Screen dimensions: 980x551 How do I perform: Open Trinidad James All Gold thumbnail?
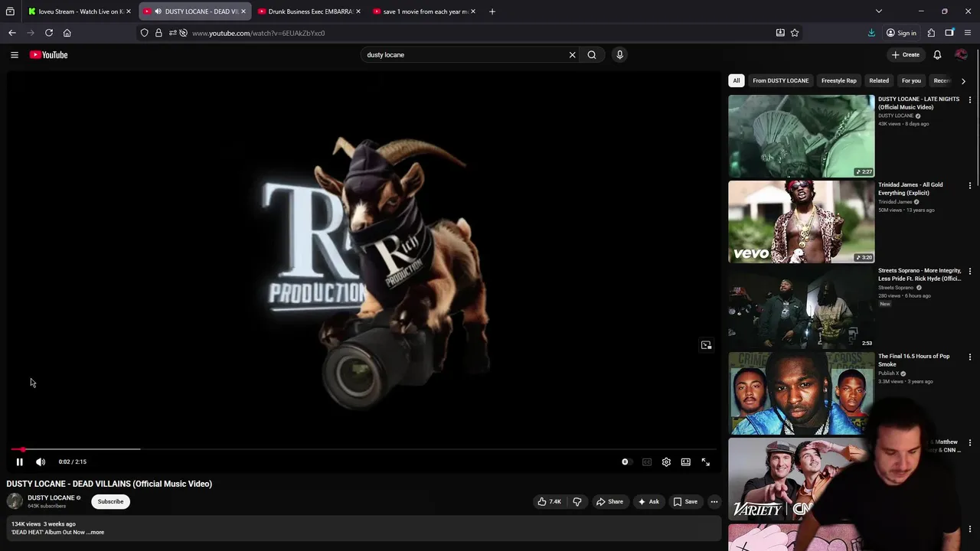[x=801, y=222]
